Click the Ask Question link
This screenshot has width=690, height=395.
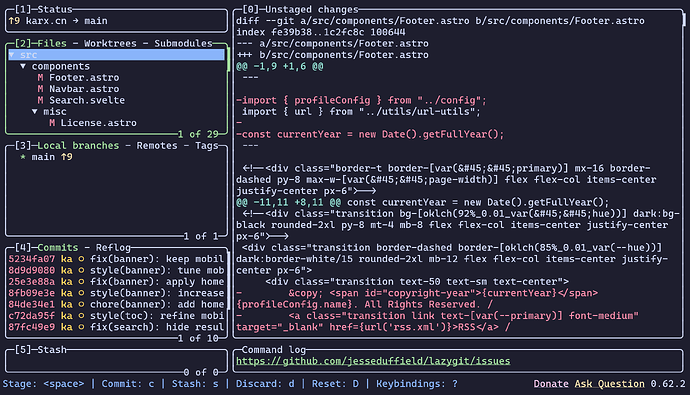(x=609, y=384)
